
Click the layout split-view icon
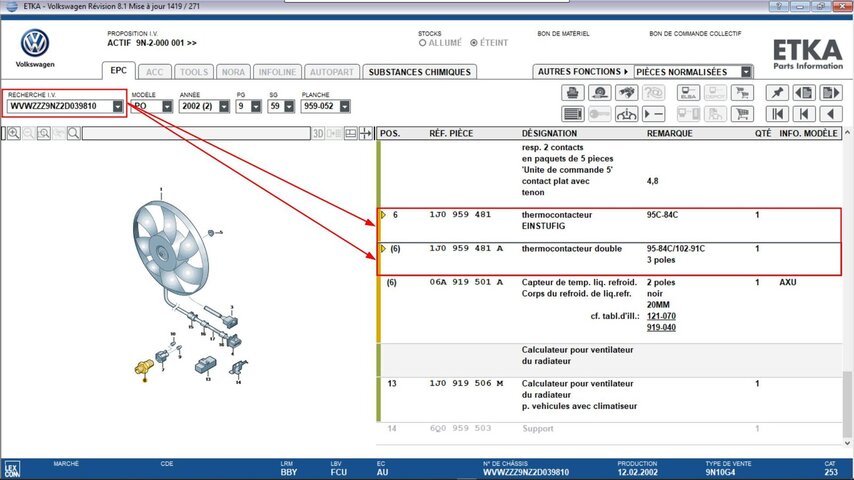[351, 133]
